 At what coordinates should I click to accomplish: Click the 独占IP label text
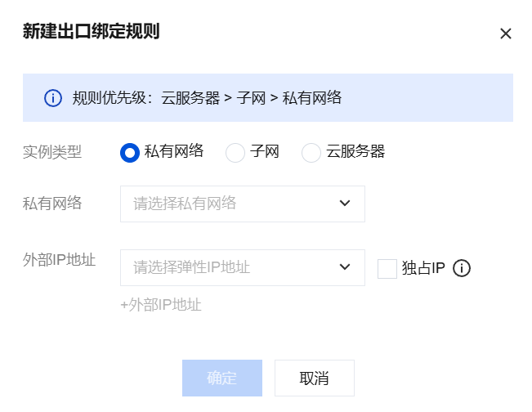(x=423, y=268)
